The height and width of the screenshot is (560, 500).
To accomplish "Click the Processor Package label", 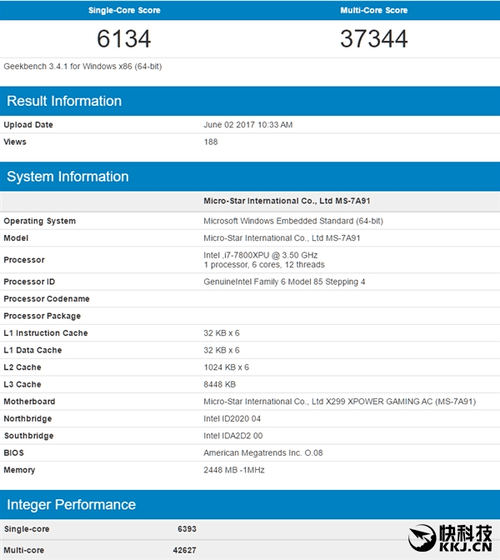I will coord(42,316).
